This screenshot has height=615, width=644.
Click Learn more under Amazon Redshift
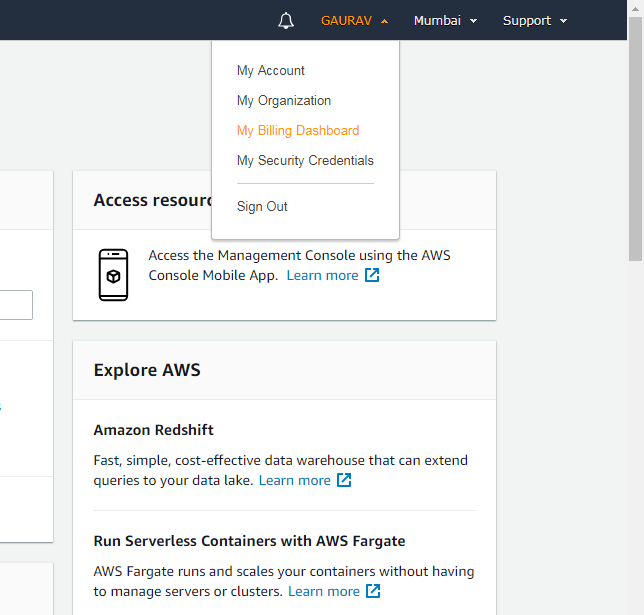click(x=294, y=480)
